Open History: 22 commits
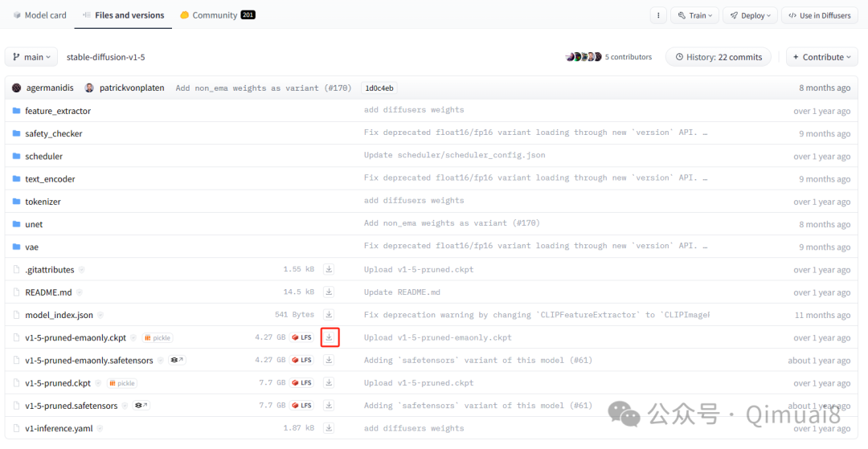Image resolution: width=868 pixels, height=449 pixels. [718, 57]
